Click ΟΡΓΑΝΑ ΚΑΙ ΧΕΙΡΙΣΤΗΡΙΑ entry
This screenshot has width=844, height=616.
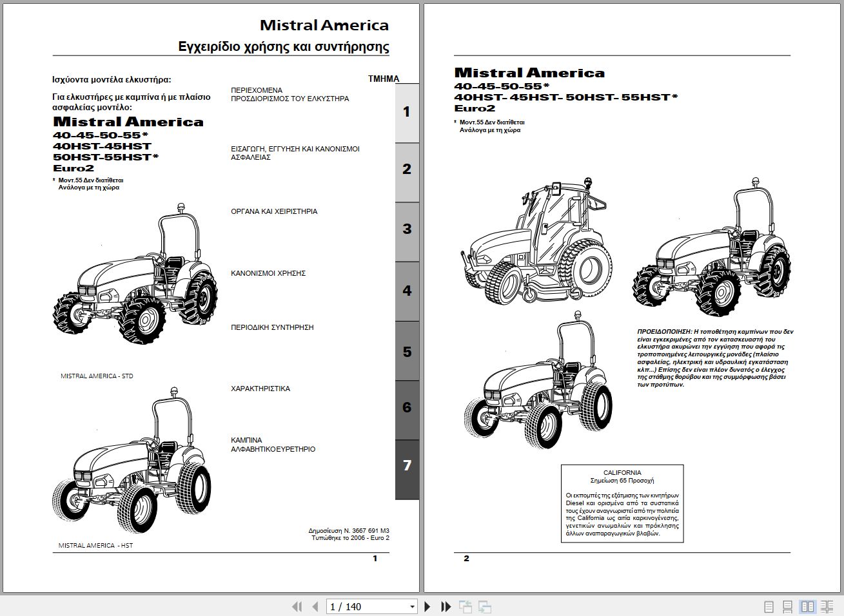pyautogui.click(x=274, y=211)
